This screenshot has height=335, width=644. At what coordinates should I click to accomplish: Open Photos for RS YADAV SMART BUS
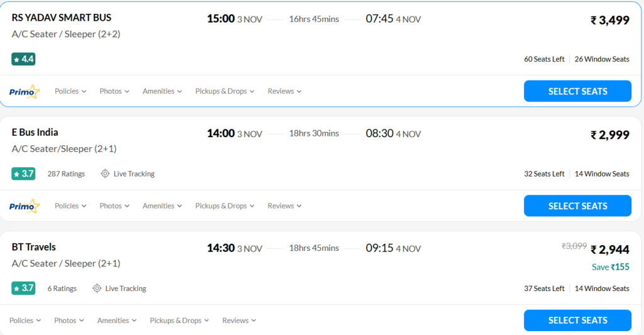click(114, 91)
